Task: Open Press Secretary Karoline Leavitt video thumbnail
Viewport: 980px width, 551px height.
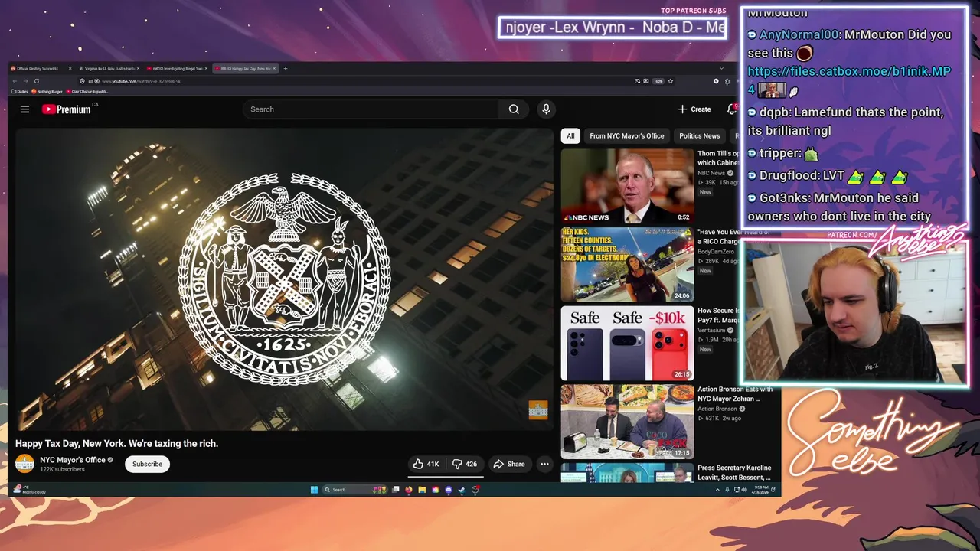Action: (627, 473)
